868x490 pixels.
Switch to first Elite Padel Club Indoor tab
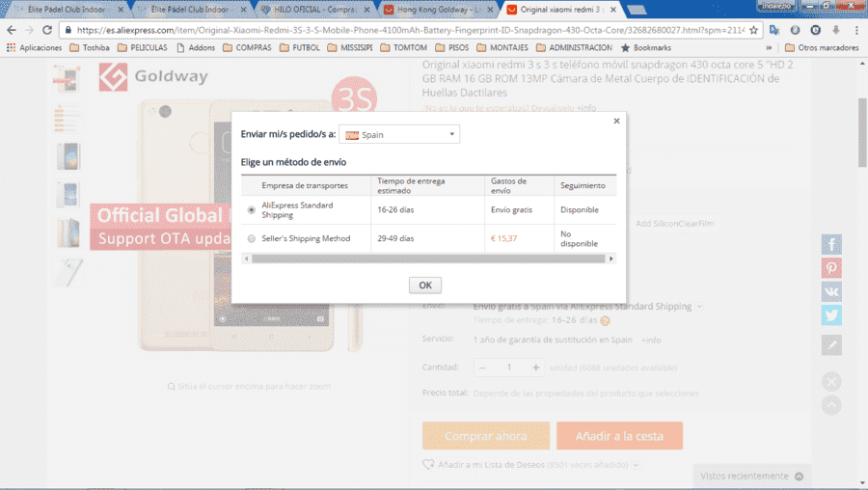[x=68, y=10]
